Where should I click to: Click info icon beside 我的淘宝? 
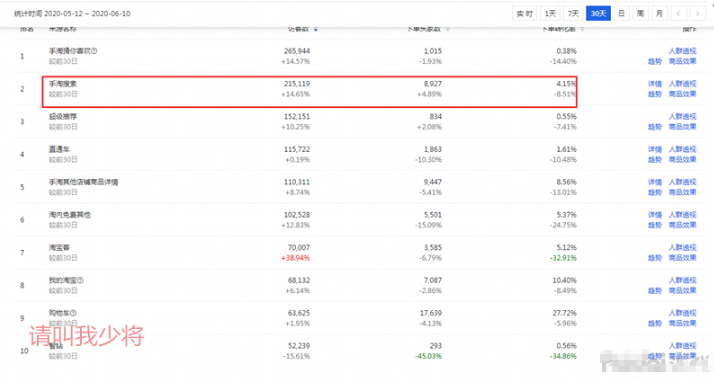click(80, 280)
